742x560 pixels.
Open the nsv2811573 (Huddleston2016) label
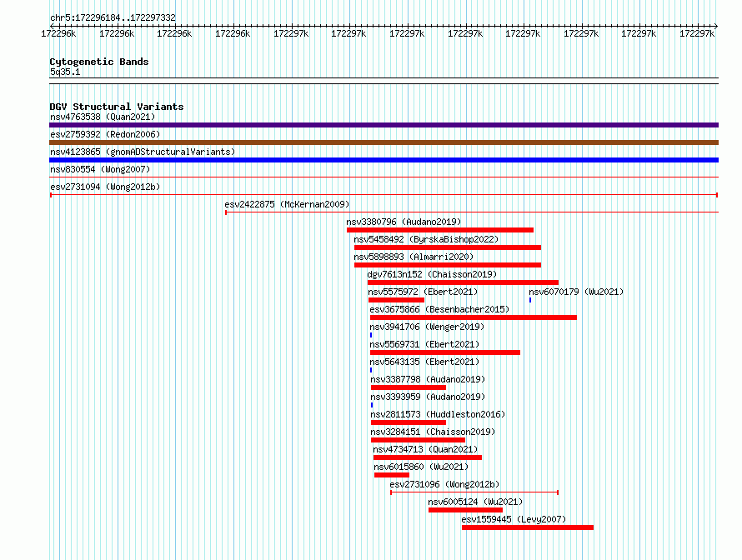click(x=438, y=414)
